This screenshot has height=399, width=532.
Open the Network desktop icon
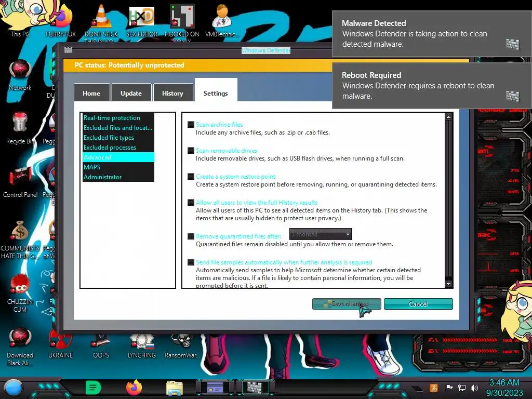[x=20, y=75]
